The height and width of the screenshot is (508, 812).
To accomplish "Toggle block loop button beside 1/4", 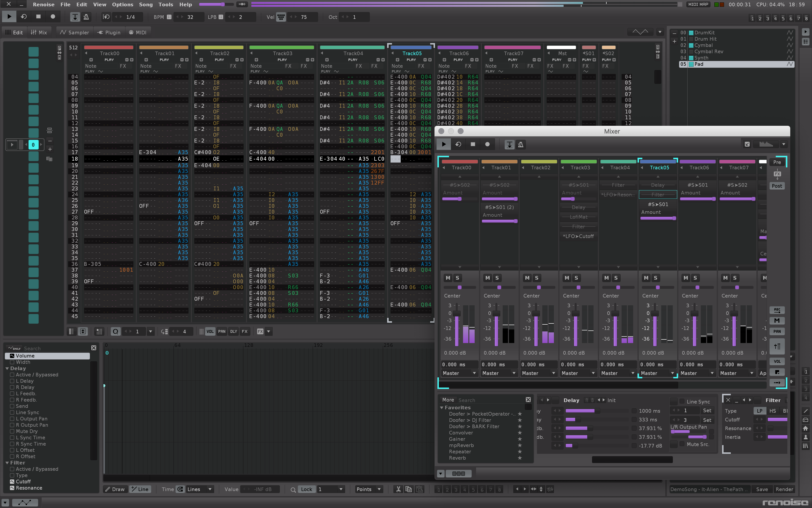I will click(106, 17).
